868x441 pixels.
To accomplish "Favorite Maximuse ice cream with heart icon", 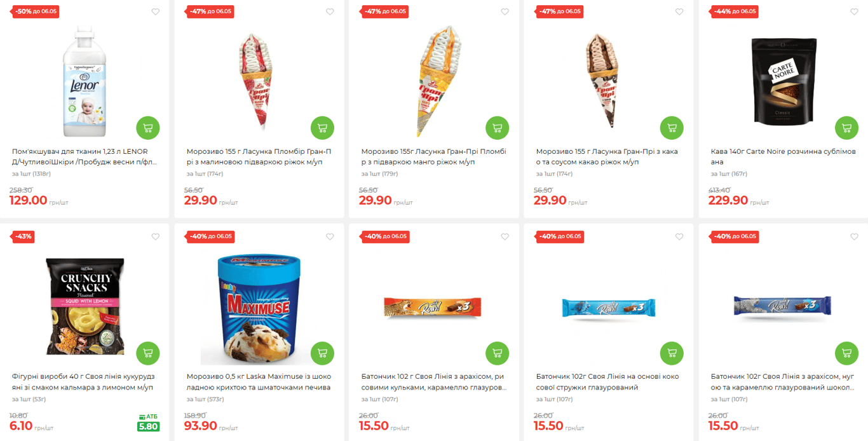I will [x=330, y=237].
